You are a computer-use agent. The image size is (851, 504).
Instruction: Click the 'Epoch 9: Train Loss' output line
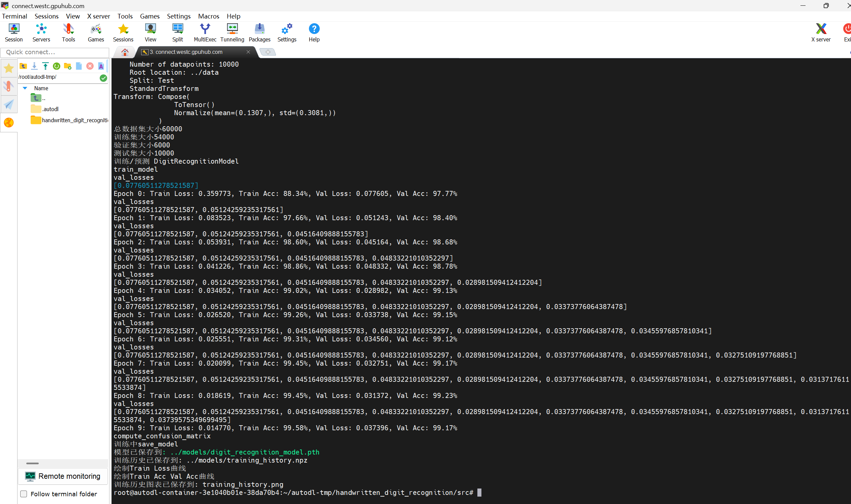(285, 428)
